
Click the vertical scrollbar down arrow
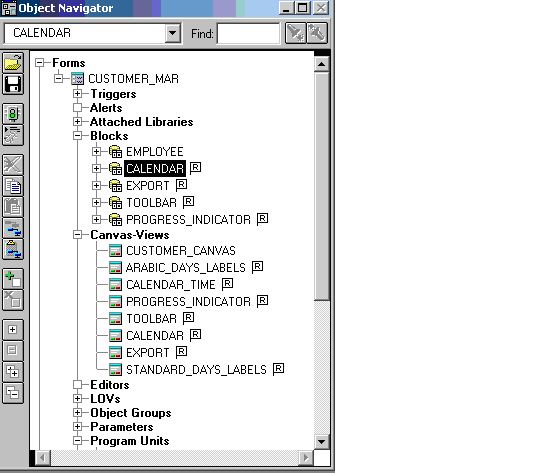[x=321, y=442]
